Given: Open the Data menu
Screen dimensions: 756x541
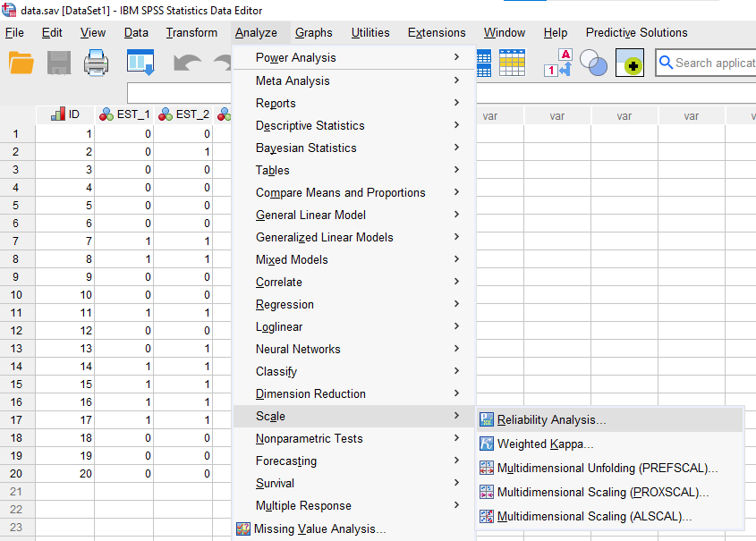Looking at the screenshot, I should (136, 32).
